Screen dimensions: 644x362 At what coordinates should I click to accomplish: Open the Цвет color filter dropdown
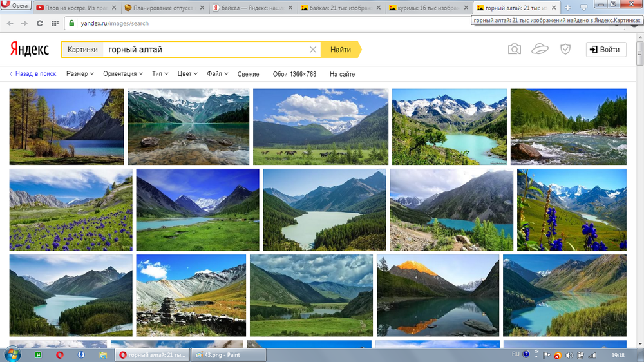(x=187, y=74)
